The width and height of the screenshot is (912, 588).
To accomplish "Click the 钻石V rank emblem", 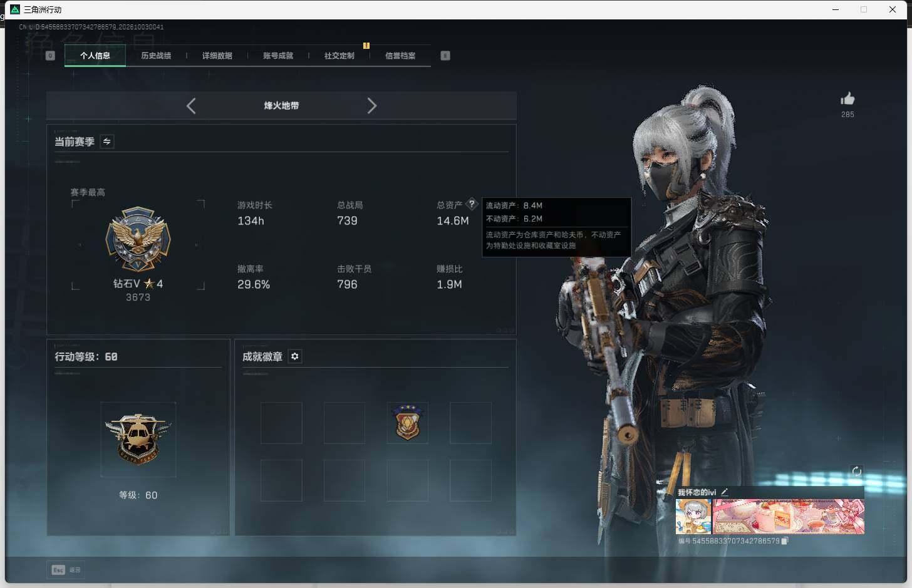I will pyautogui.click(x=138, y=239).
